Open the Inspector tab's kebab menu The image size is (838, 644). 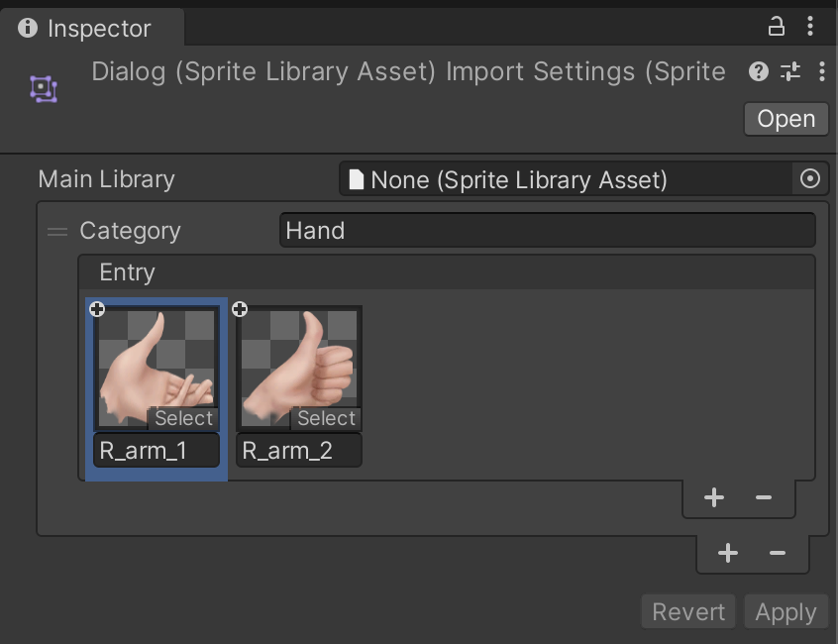pos(812,27)
